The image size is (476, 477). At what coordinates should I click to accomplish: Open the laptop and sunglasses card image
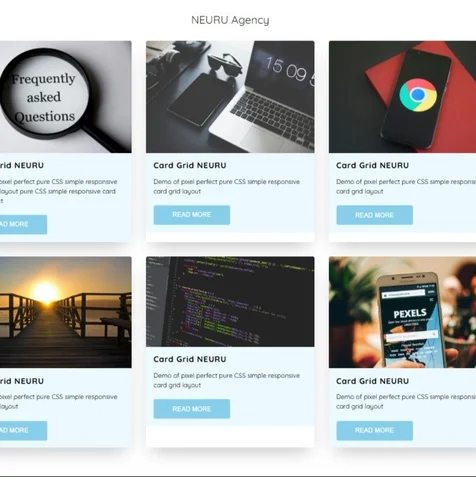(x=230, y=97)
